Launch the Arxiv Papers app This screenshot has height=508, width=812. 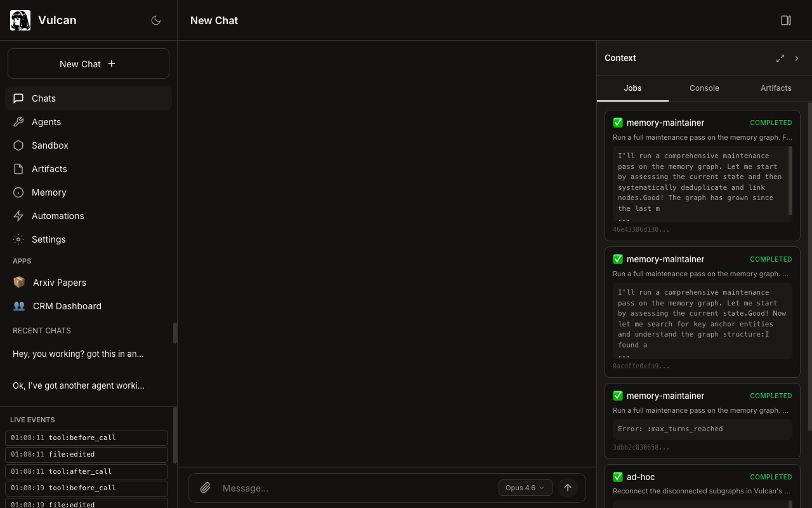pyautogui.click(x=59, y=283)
